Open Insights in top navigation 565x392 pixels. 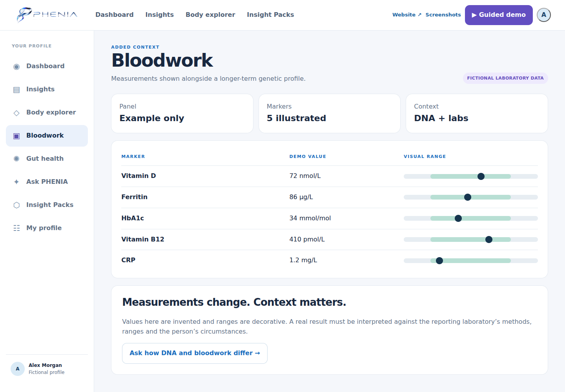click(x=160, y=15)
